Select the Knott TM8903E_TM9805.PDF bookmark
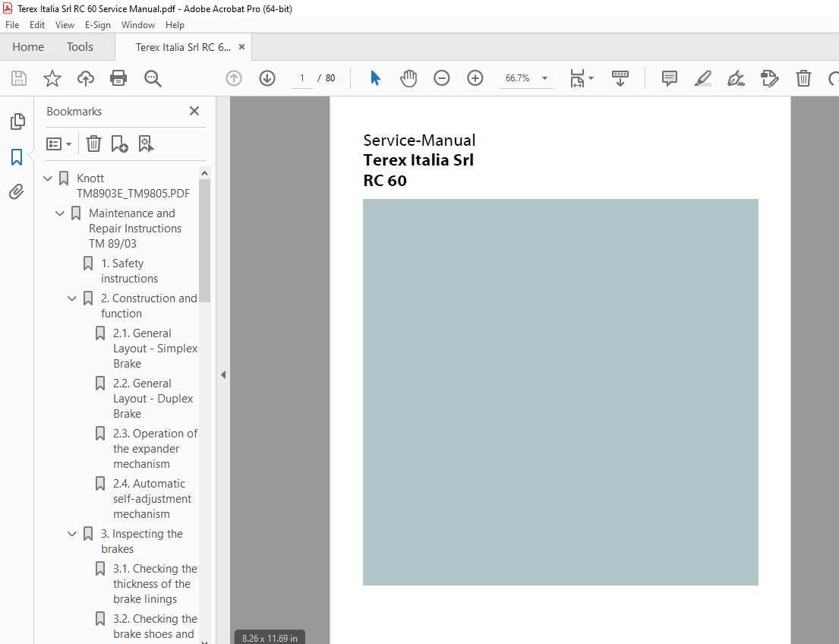Screen dimensions: 839x644 tap(133, 186)
